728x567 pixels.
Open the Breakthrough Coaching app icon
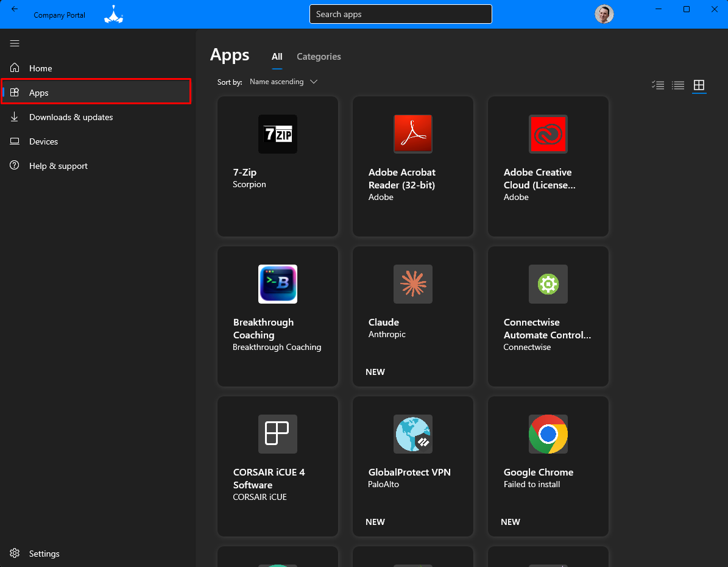[x=277, y=284]
